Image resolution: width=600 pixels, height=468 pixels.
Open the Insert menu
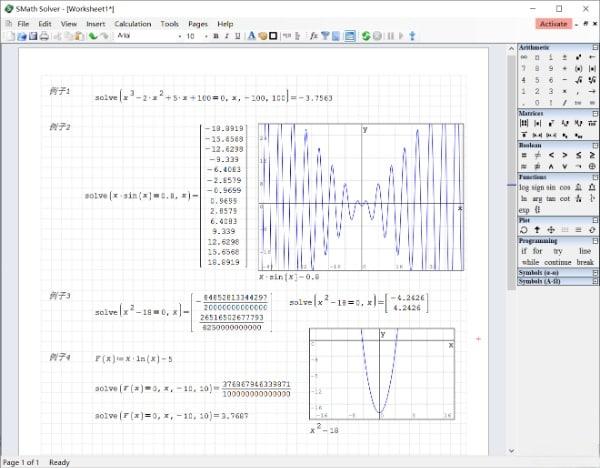(x=96, y=23)
